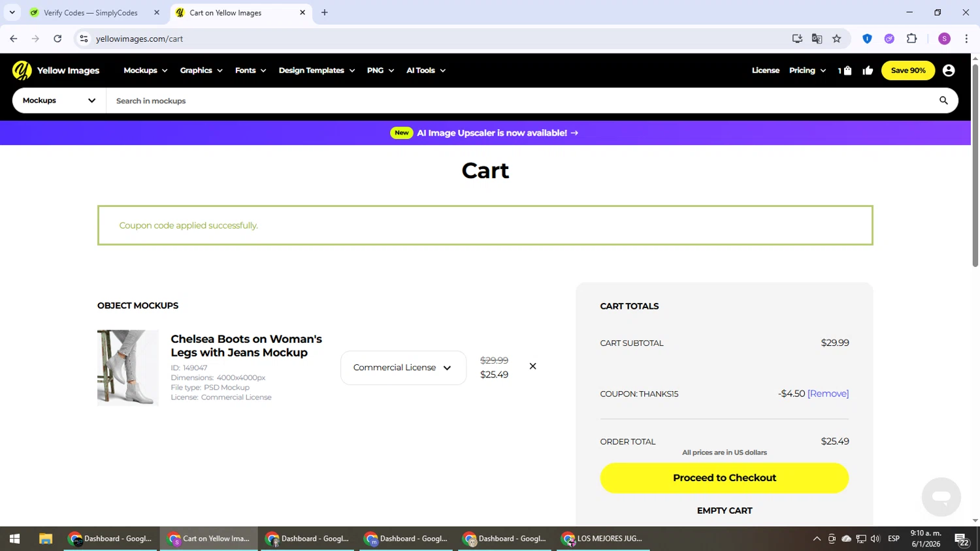This screenshot has height=551, width=980.
Task: Click Proceed to Checkout
Action: tap(725, 478)
